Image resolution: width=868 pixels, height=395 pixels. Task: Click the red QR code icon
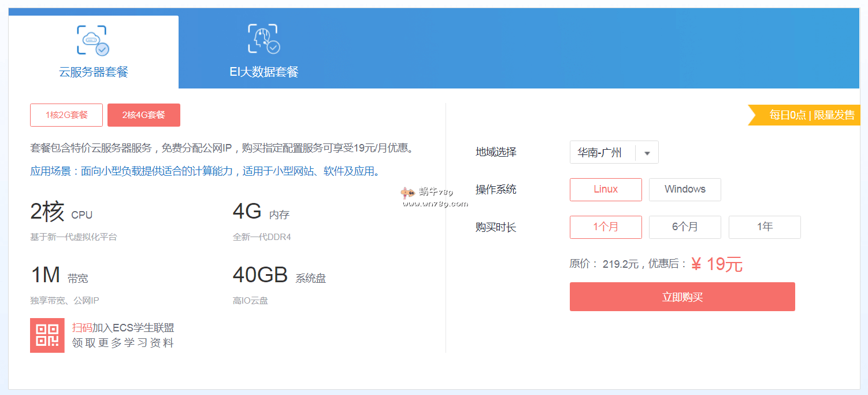tap(47, 335)
